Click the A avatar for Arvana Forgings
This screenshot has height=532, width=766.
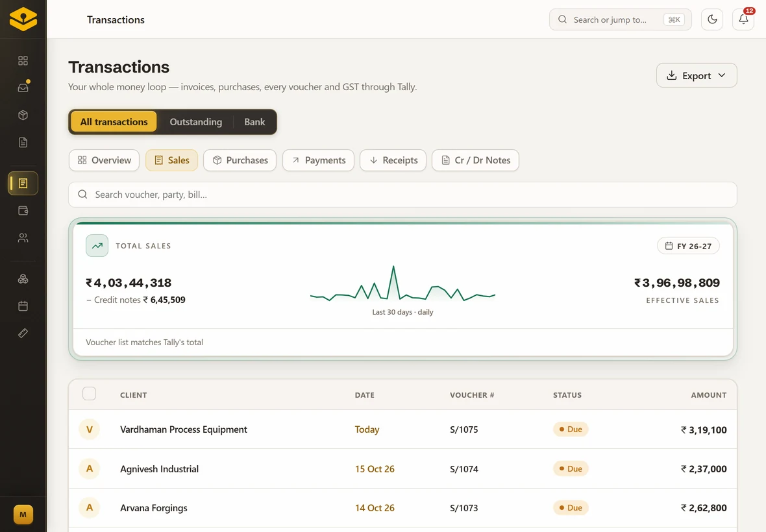pyautogui.click(x=90, y=507)
